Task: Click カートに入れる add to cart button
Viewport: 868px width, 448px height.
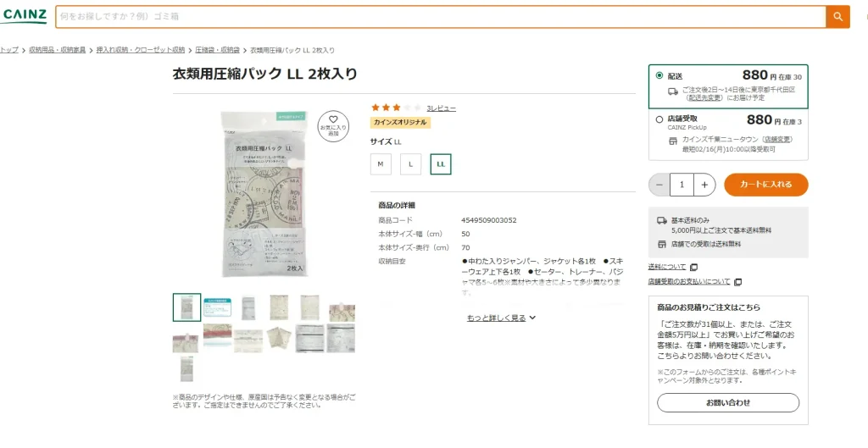Action: click(766, 185)
